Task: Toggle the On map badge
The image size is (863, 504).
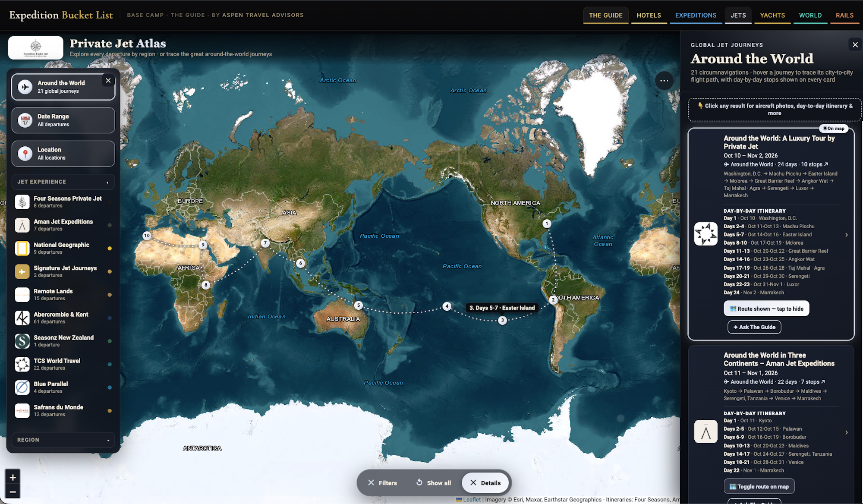Action: pyautogui.click(x=834, y=128)
